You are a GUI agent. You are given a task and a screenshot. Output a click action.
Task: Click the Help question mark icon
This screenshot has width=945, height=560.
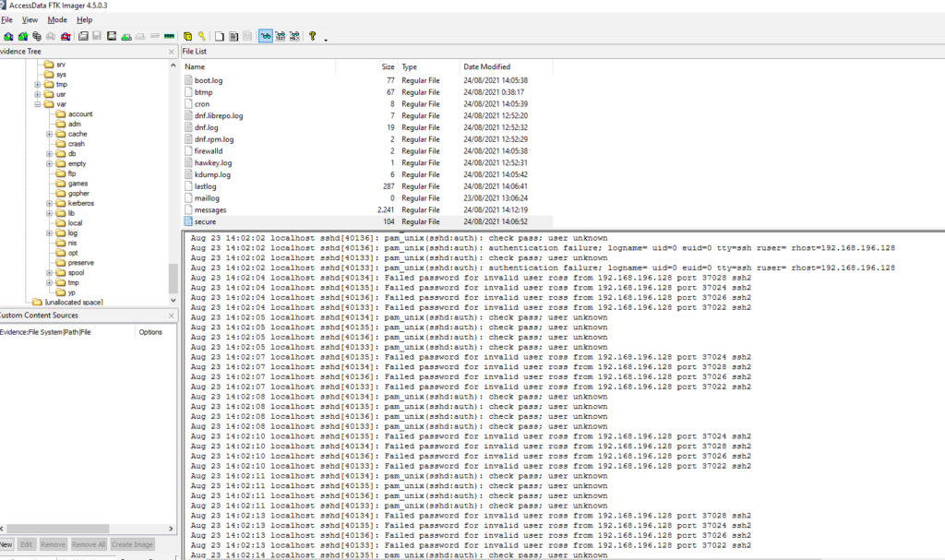[311, 35]
